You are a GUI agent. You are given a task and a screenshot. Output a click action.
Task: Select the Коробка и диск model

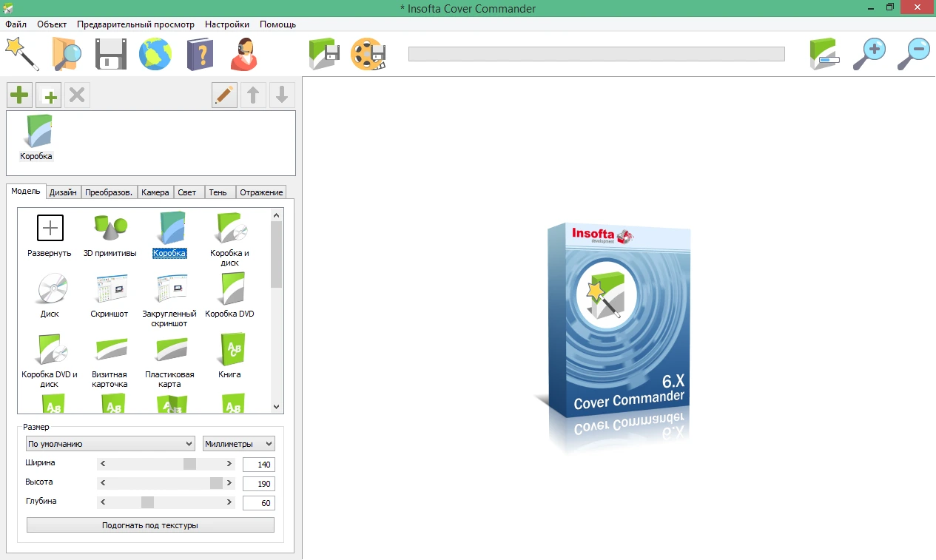[229, 239]
